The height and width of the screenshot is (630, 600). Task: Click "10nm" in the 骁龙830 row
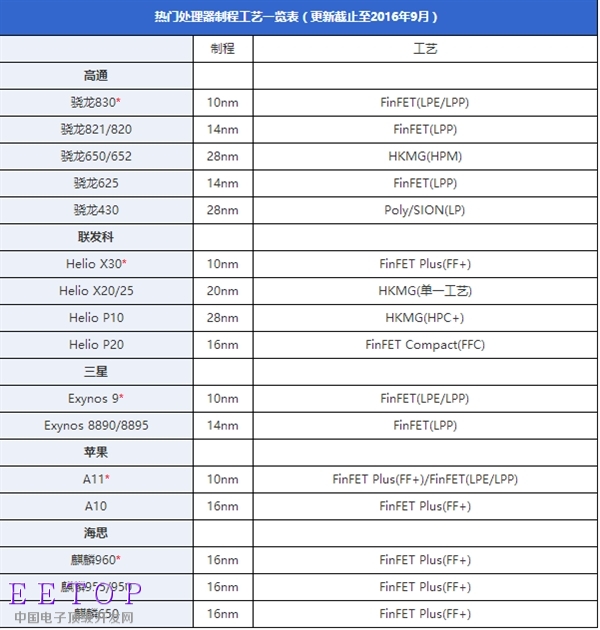(223, 102)
